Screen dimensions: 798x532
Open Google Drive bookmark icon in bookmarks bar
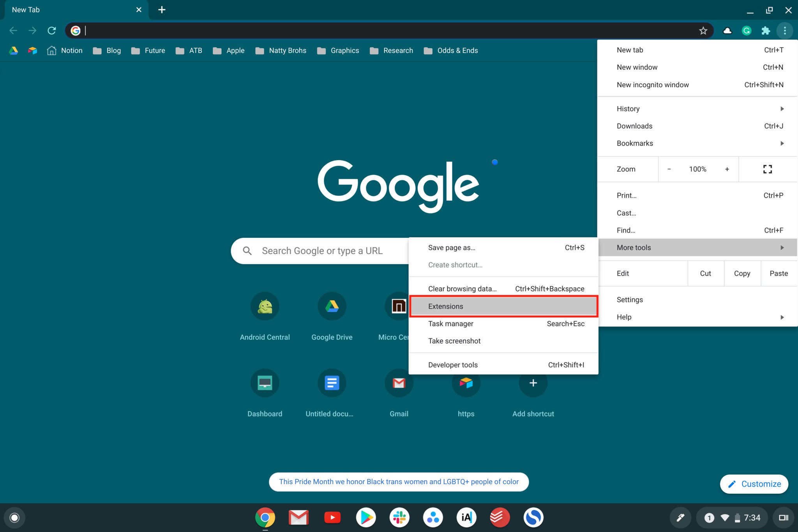pyautogui.click(x=14, y=50)
